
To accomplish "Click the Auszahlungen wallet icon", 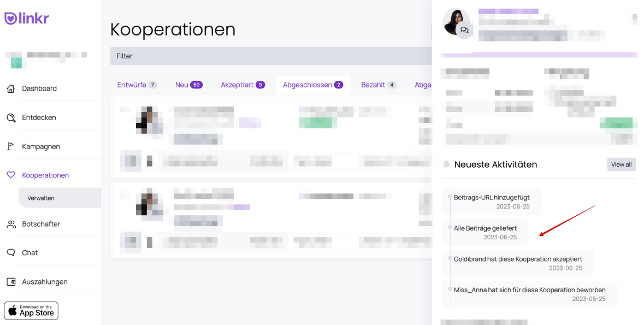I will coord(11,282).
